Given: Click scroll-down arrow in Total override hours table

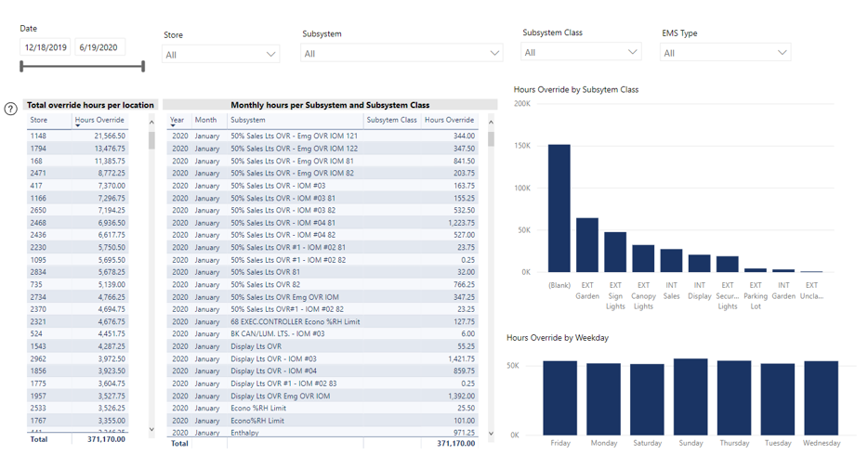Looking at the screenshot, I should tap(152, 430).
